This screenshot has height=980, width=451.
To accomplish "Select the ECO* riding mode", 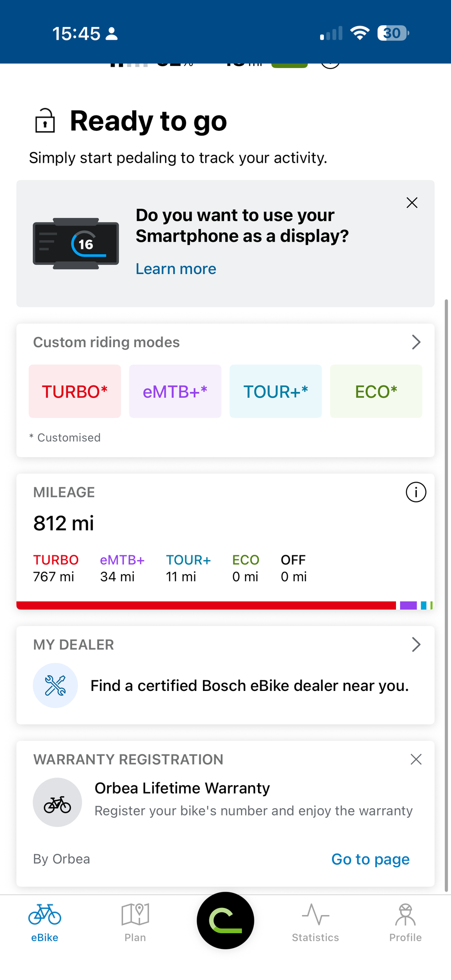I will [x=376, y=391].
